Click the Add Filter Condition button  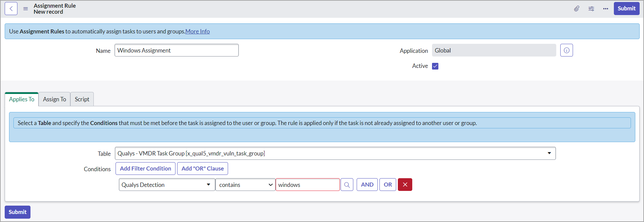click(145, 169)
